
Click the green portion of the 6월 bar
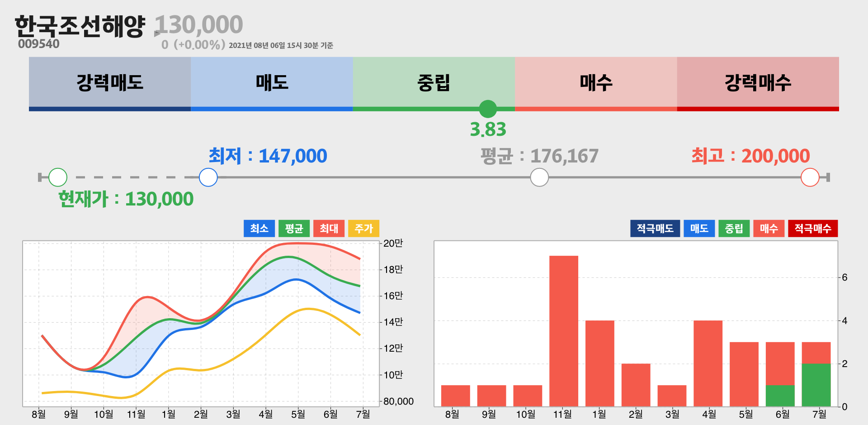click(780, 396)
